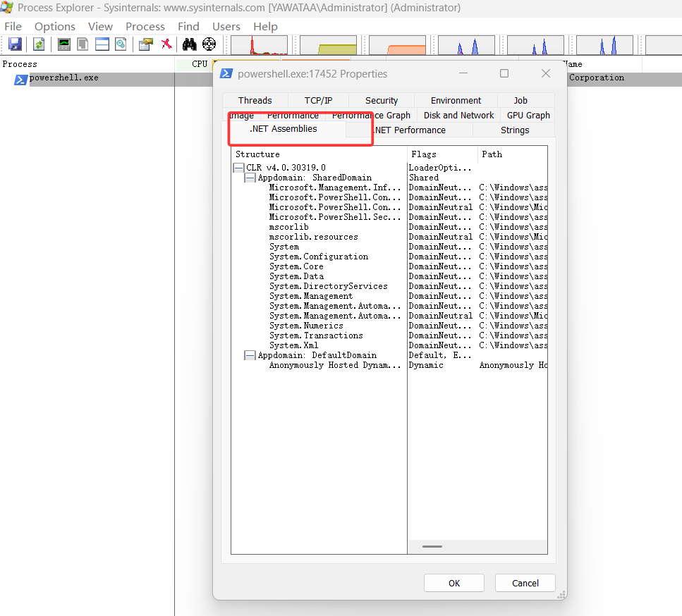
Task: Collapse the Appdomain: SharedDomain node
Action: pos(250,178)
